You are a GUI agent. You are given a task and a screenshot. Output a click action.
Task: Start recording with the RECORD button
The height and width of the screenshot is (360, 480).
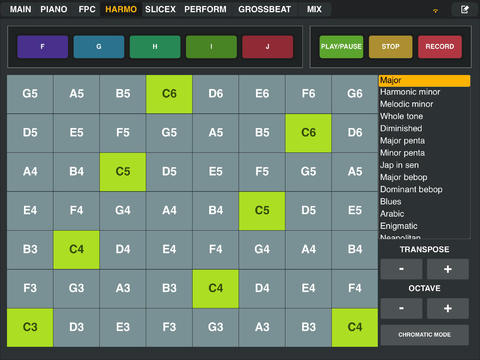(x=440, y=47)
